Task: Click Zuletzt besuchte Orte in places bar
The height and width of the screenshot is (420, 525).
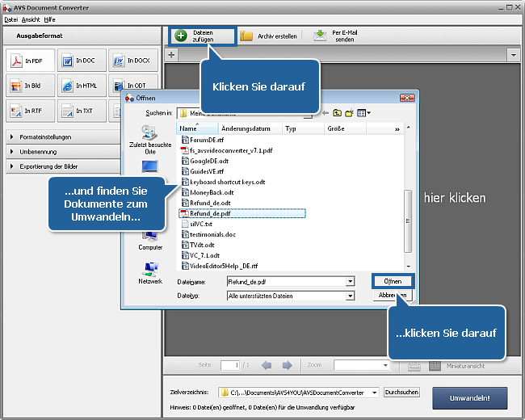Action: tap(150, 140)
